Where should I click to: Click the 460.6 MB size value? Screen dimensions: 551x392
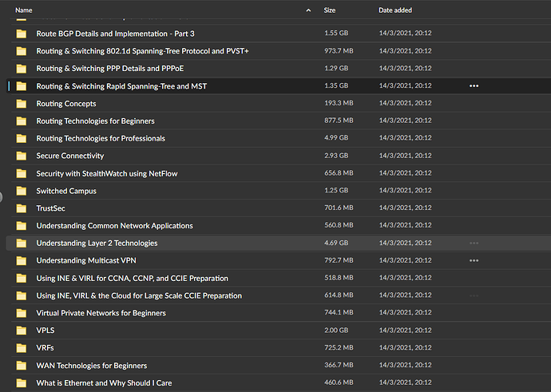(x=339, y=382)
